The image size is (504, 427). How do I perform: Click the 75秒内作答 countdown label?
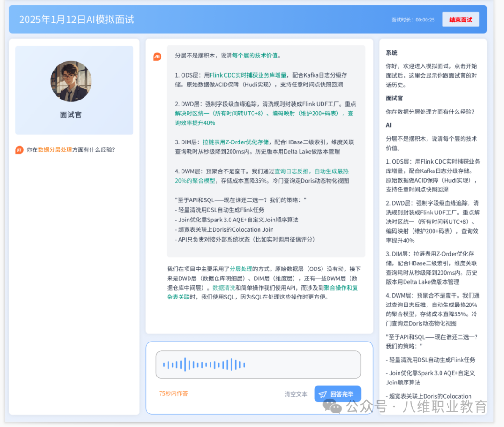173,393
